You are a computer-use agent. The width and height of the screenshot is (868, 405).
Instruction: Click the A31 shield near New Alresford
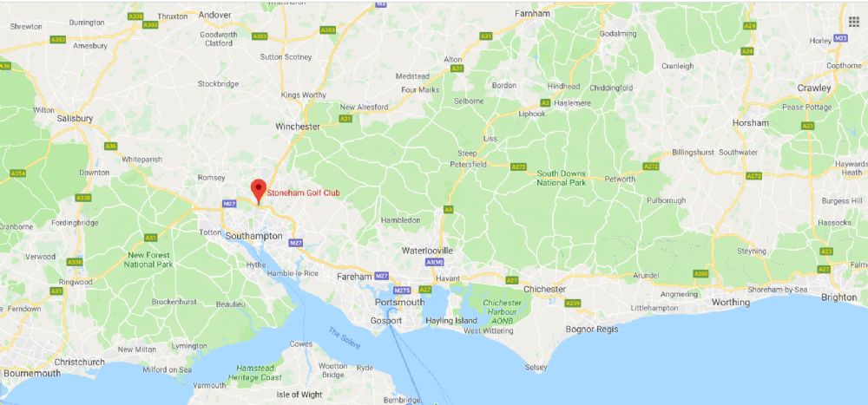(x=346, y=119)
